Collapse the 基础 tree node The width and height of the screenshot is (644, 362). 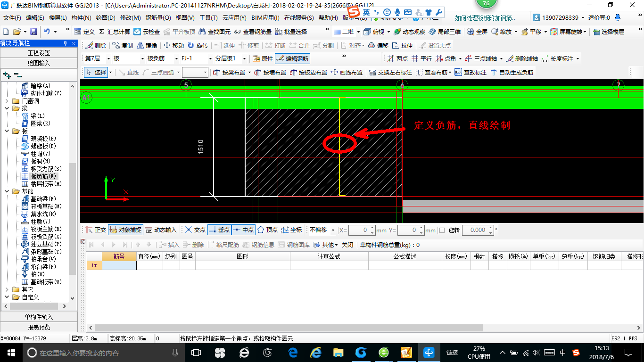click(x=7, y=191)
